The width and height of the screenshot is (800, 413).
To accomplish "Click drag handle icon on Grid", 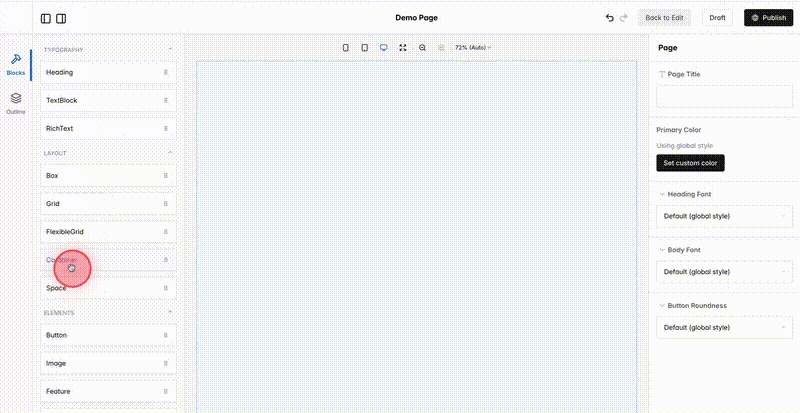I will click(x=165, y=204).
